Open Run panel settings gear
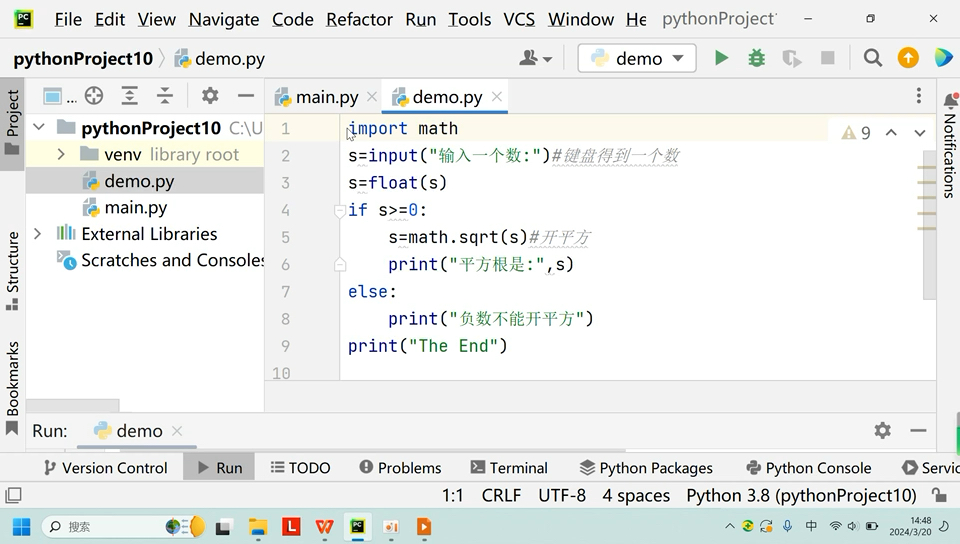 tap(882, 430)
